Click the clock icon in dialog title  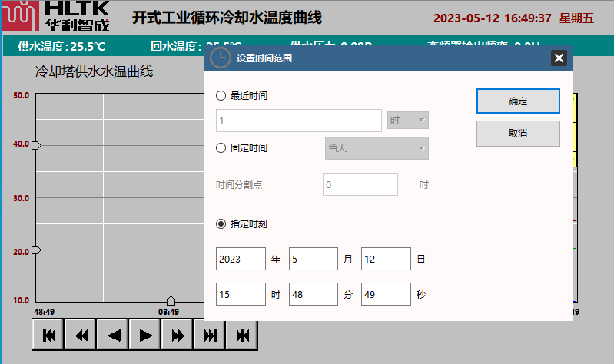tap(220, 58)
